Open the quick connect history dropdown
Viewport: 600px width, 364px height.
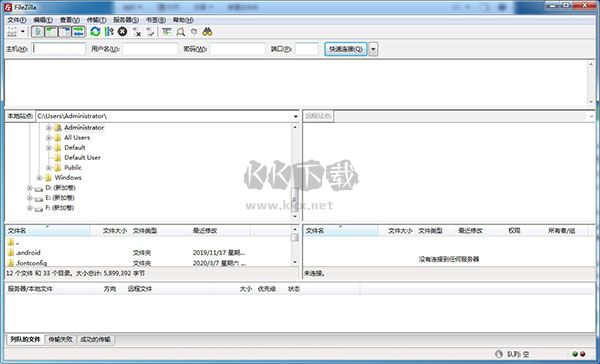point(373,49)
